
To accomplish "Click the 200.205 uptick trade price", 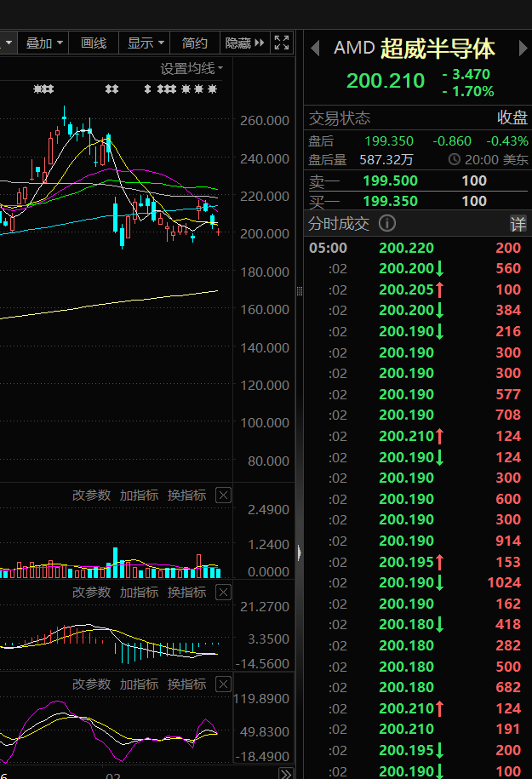I will click(406, 289).
